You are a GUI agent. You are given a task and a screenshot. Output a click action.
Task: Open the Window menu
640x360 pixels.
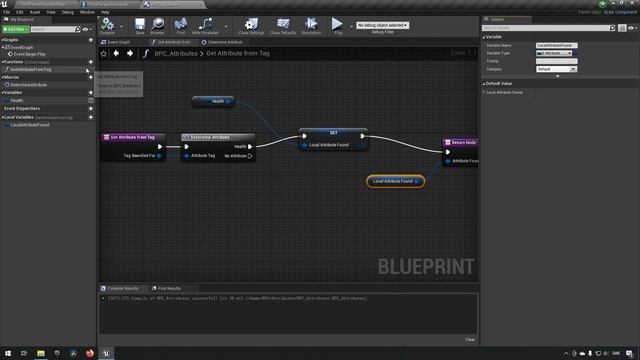(87, 12)
